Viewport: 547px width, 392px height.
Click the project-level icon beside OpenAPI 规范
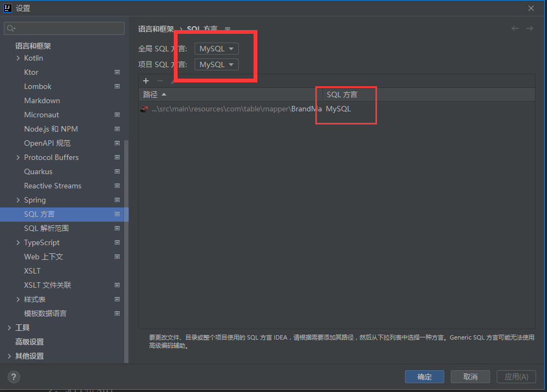click(117, 143)
